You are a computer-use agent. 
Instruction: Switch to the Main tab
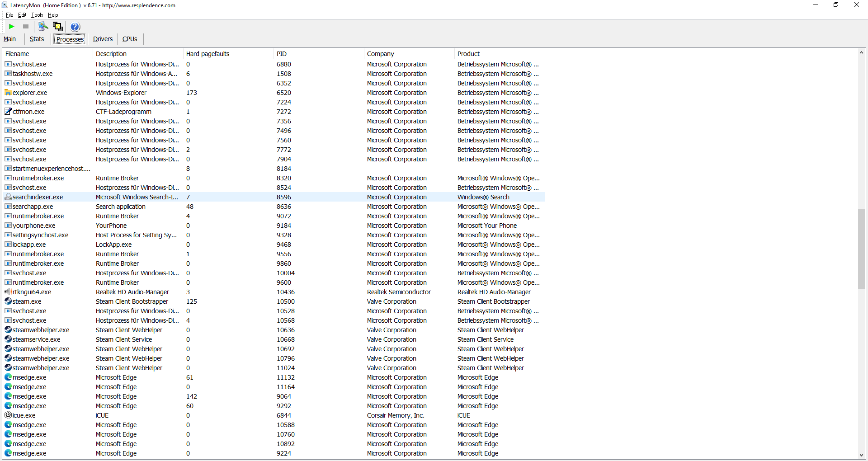coord(9,39)
